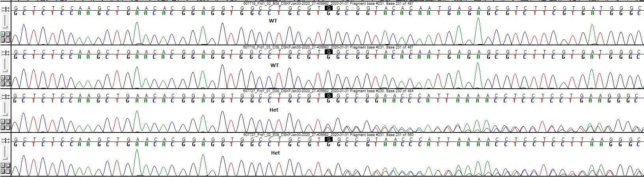Image resolution: width=644 pixels, height=177 pixels.
Task: Click the vertical scale slider on first trace
Action: pos(6,22)
